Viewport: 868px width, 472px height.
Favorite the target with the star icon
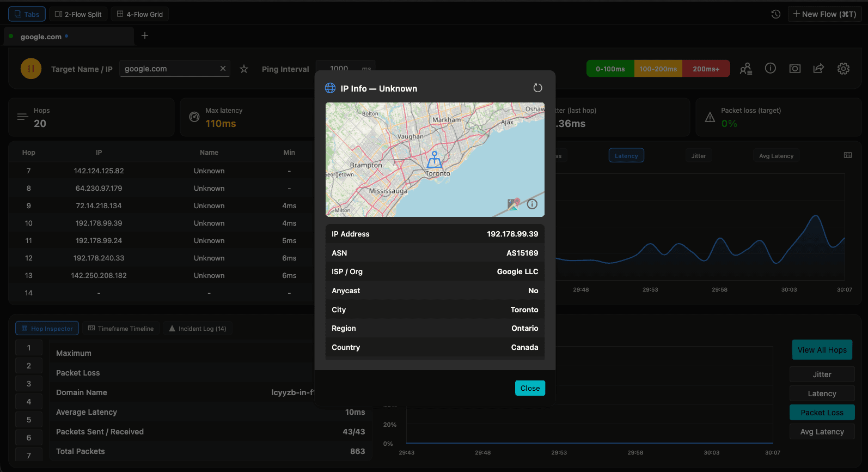[x=244, y=69]
